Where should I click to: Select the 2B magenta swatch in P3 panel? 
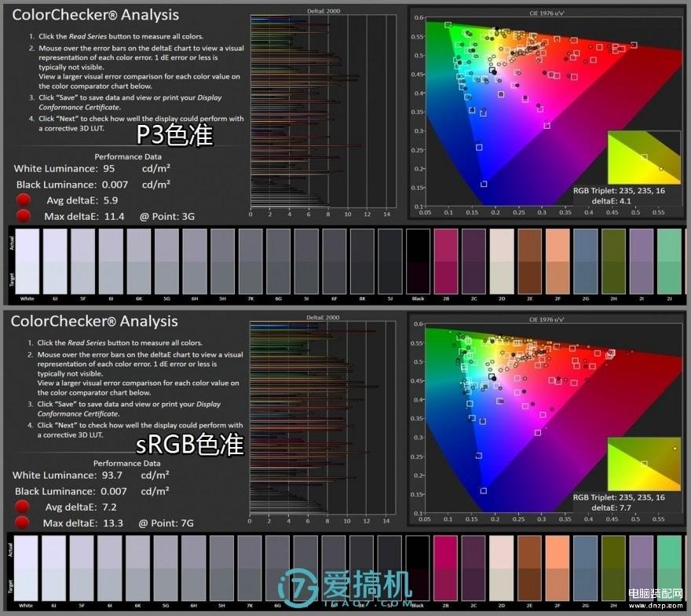(x=446, y=261)
